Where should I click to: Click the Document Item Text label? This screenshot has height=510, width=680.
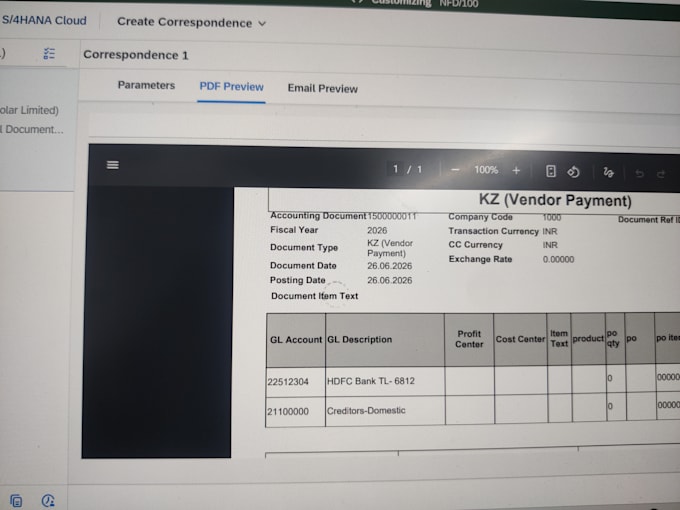click(315, 296)
